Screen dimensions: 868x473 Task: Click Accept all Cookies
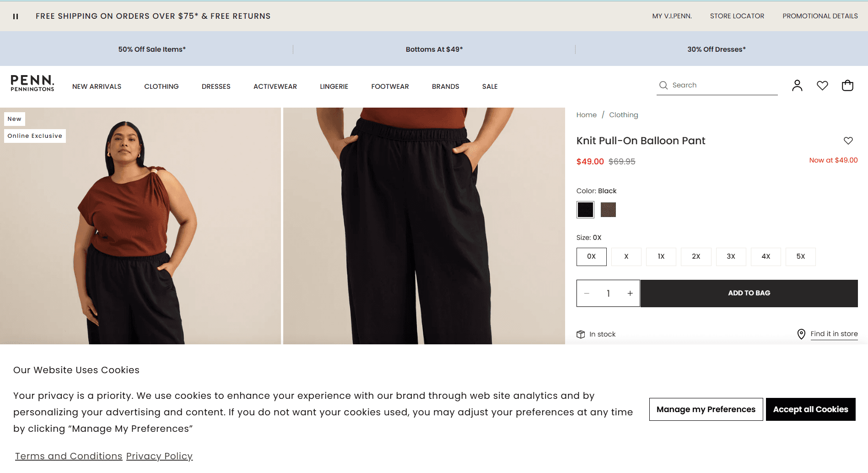pos(810,409)
